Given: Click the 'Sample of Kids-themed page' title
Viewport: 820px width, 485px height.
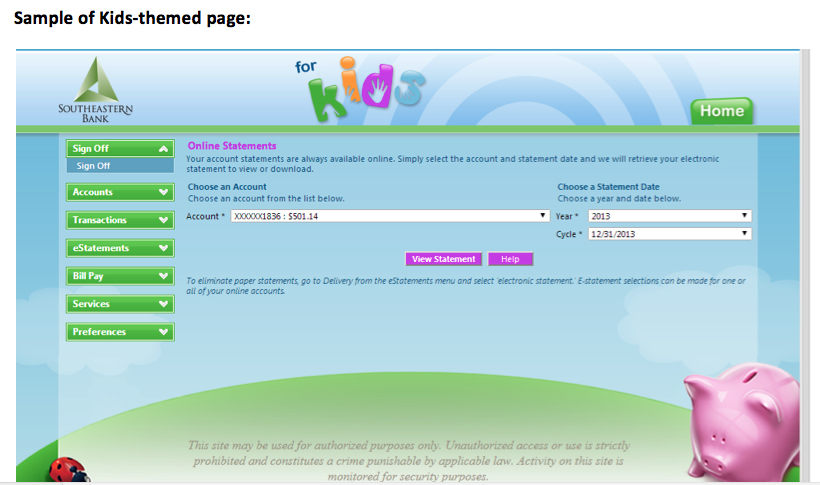Looking at the screenshot, I should [x=132, y=18].
